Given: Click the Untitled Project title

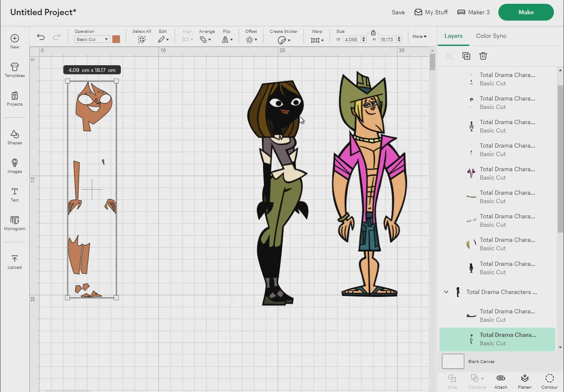Looking at the screenshot, I should coord(43,12).
